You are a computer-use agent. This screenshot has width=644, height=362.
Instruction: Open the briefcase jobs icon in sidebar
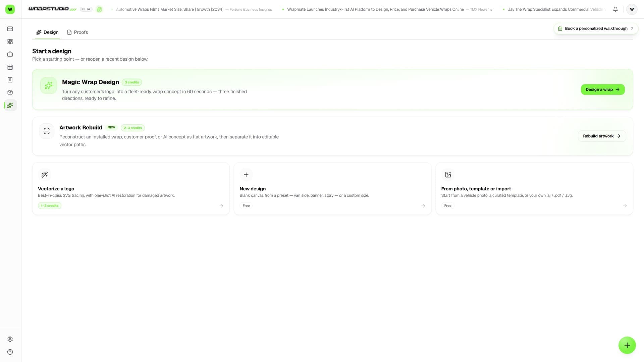[10, 54]
